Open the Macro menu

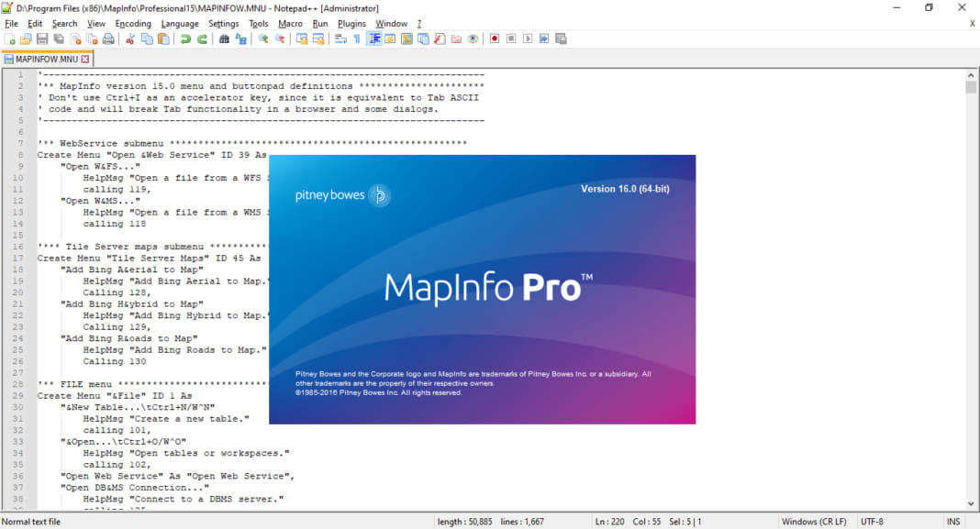click(290, 24)
